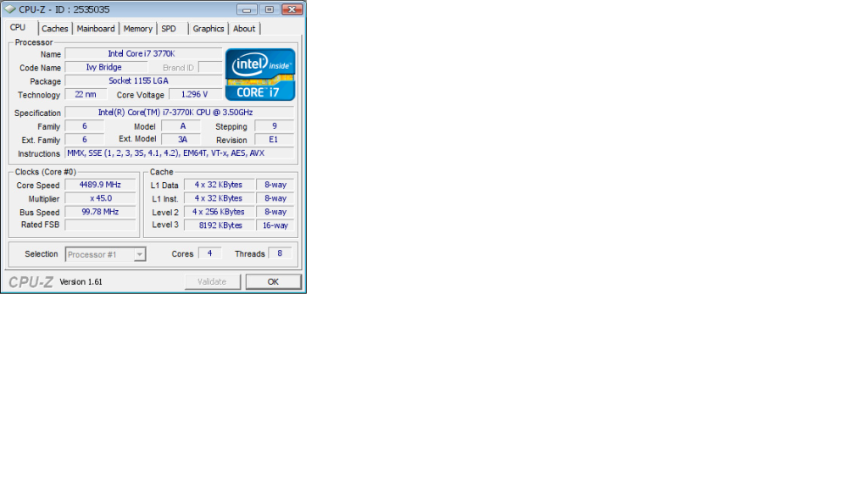The width and height of the screenshot is (868, 488).
Task: Click the Code Name value Ivy Bridge
Action: (x=106, y=68)
